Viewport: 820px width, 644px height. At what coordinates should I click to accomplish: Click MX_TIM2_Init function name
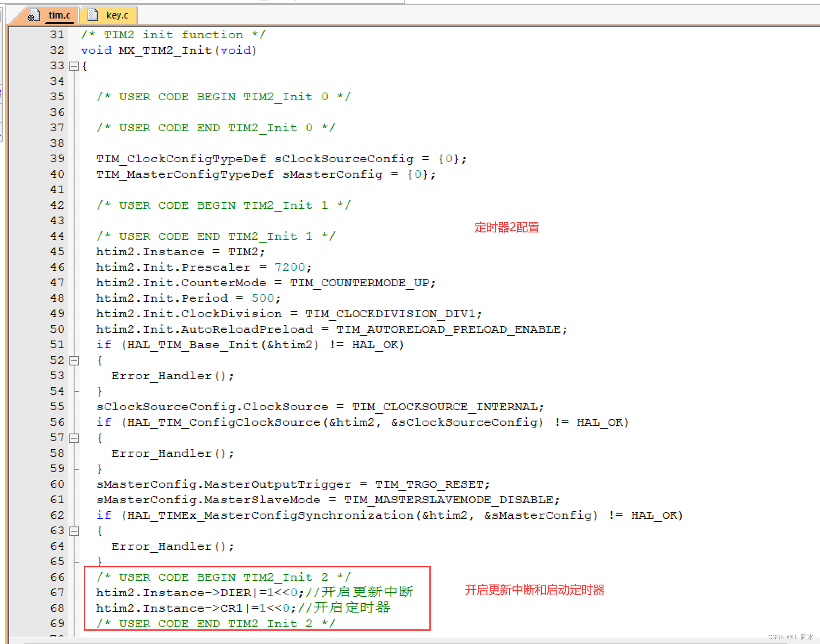click(165, 50)
